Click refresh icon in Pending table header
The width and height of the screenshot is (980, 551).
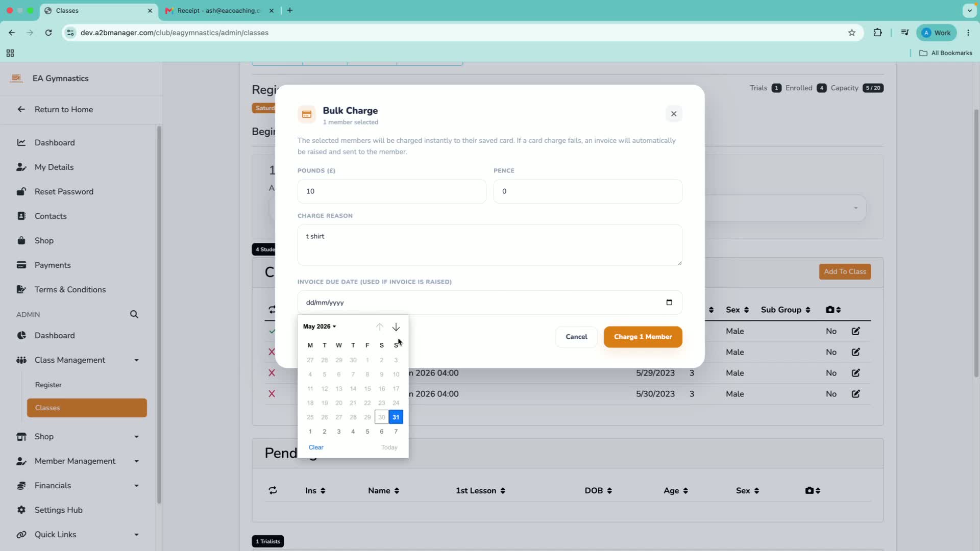pos(273,490)
